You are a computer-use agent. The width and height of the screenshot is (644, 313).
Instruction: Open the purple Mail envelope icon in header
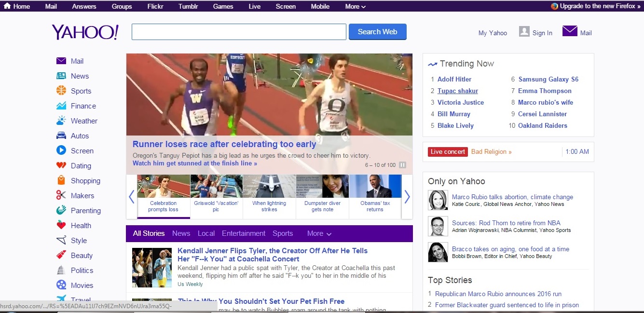click(x=570, y=31)
